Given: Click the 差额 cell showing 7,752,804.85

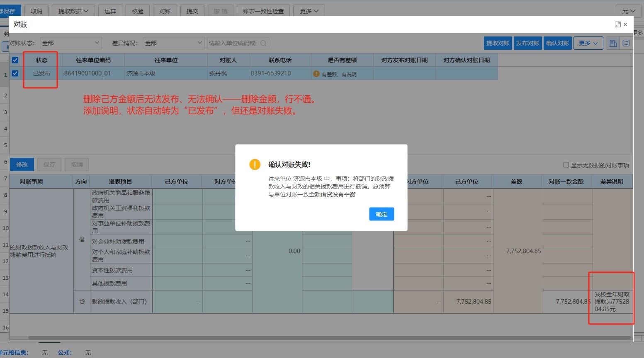Looking at the screenshot, I should pyautogui.click(x=518, y=251).
